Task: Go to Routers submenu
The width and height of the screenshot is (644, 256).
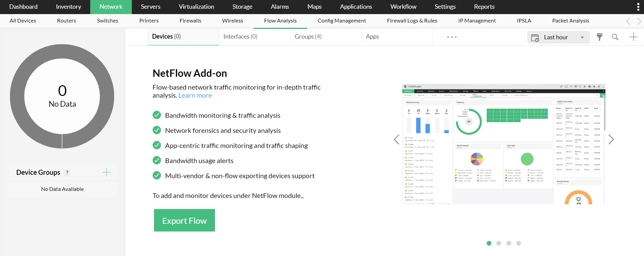Action: point(66,21)
